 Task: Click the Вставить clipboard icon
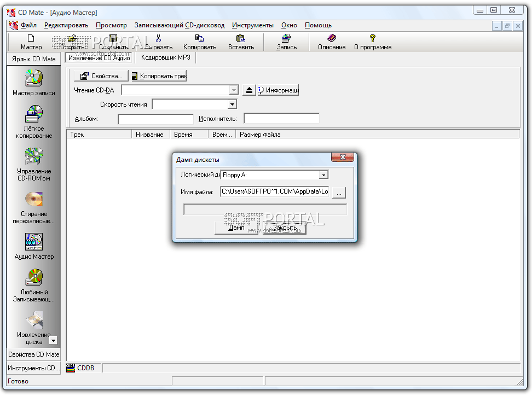pos(241,38)
